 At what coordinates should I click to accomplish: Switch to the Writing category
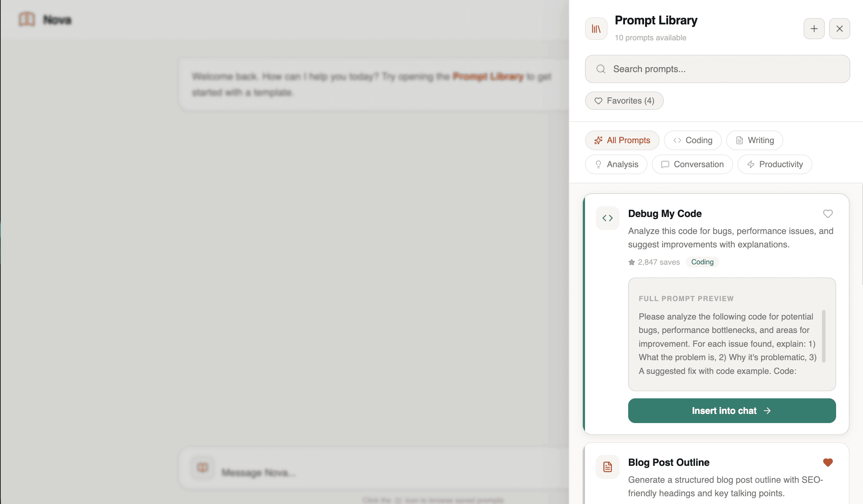pyautogui.click(x=754, y=140)
